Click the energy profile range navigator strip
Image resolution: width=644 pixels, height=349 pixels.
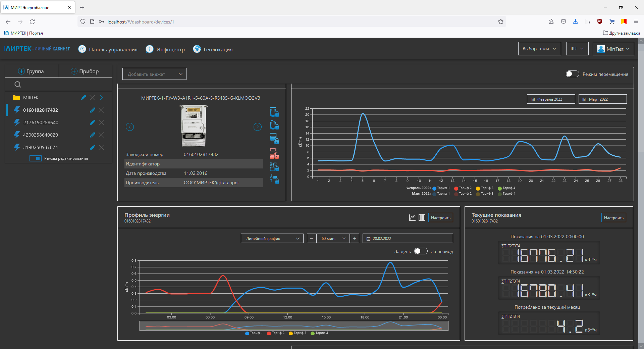pos(294,326)
